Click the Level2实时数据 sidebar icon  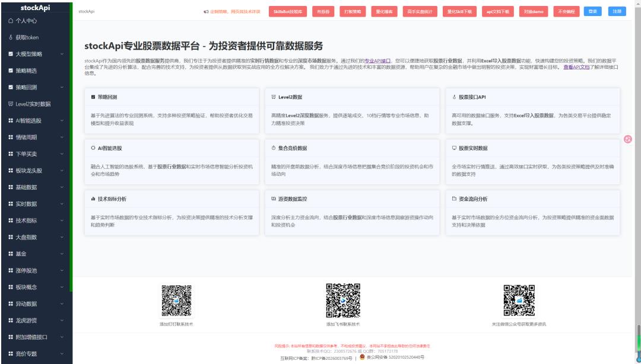click(x=11, y=104)
